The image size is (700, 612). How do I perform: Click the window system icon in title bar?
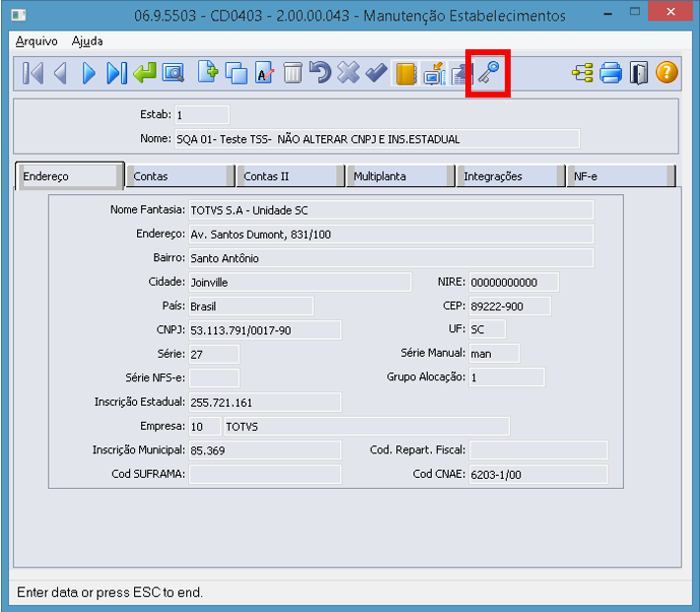(x=19, y=15)
